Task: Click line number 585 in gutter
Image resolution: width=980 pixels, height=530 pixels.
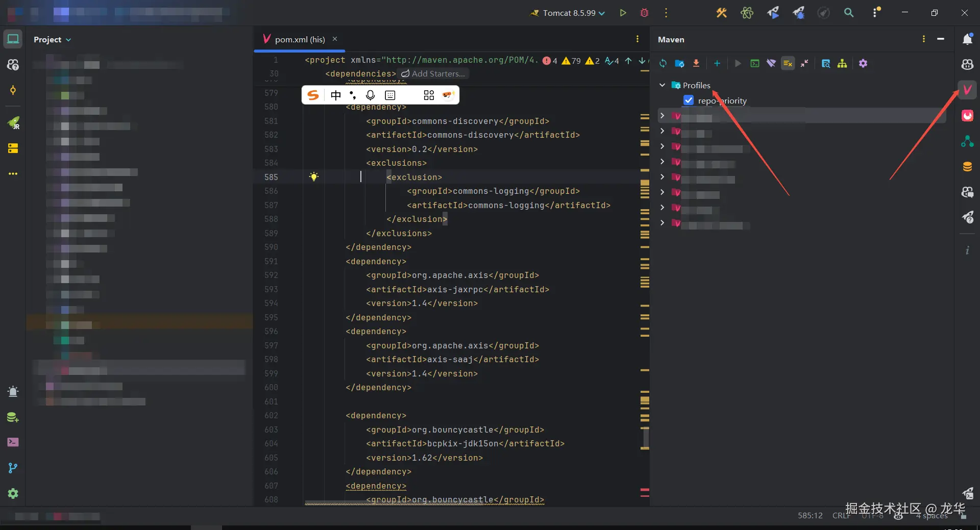Action: (271, 177)
